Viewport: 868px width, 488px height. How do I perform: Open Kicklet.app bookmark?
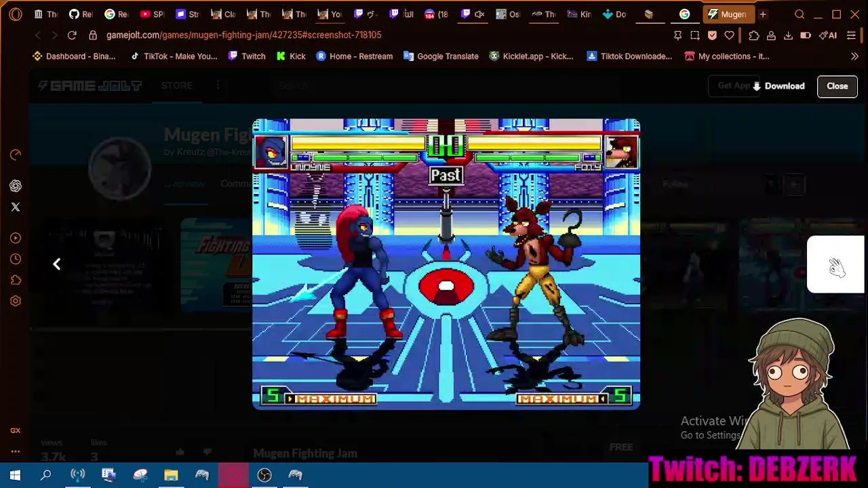point(531,56)
